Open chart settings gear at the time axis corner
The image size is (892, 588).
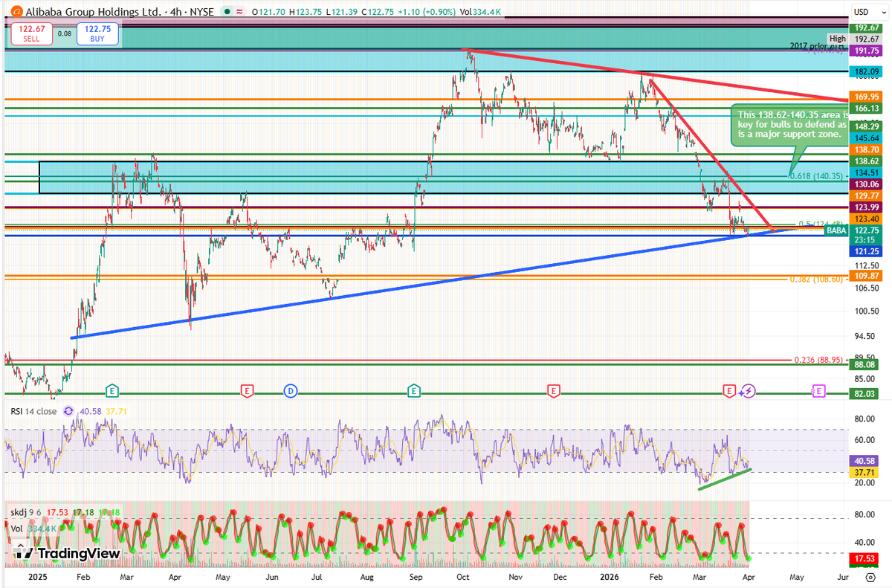pyautogui.click(x=870, y=576)
